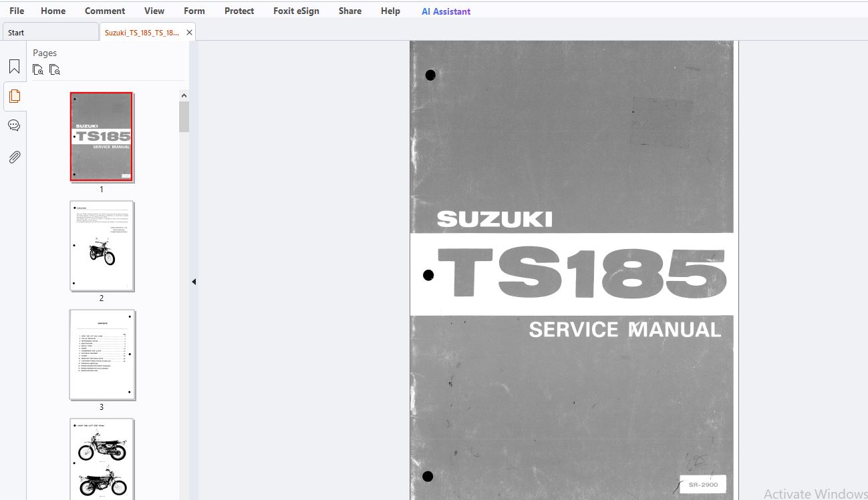Click 'SERVICE MANUAL' text on cover
The image size is (868, 500).
pyautogui.click(x=625, y=329)
